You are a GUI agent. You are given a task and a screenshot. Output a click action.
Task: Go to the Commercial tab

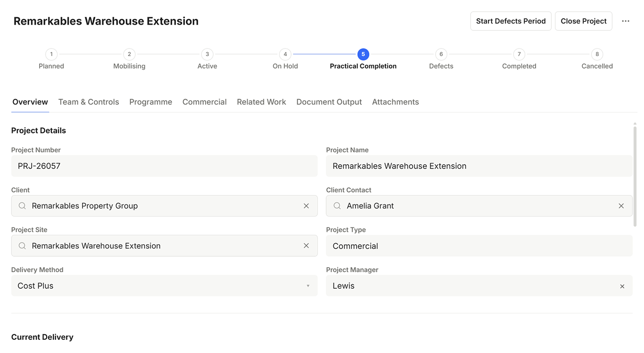pos(205,102)
